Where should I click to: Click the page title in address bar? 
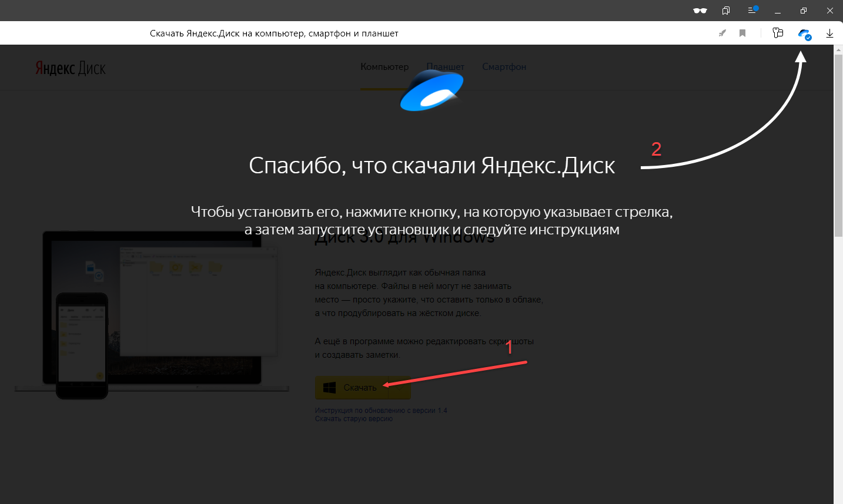tap(274, 33)
